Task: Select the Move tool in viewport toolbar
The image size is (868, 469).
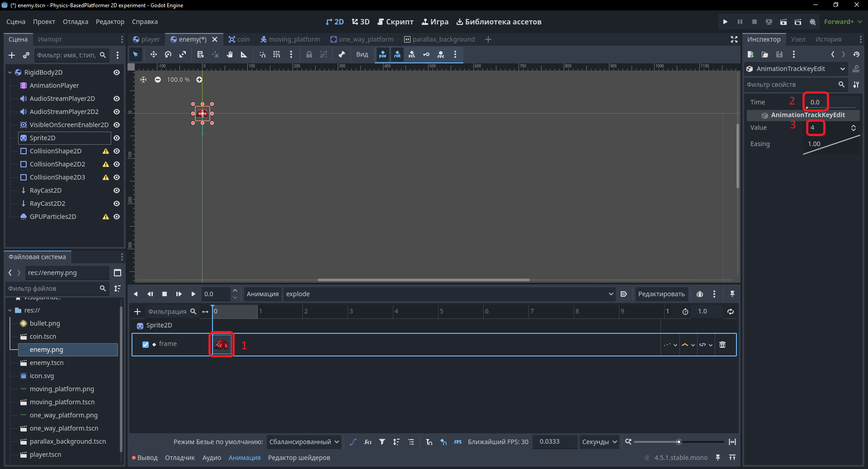Action: tap(154, 54)
